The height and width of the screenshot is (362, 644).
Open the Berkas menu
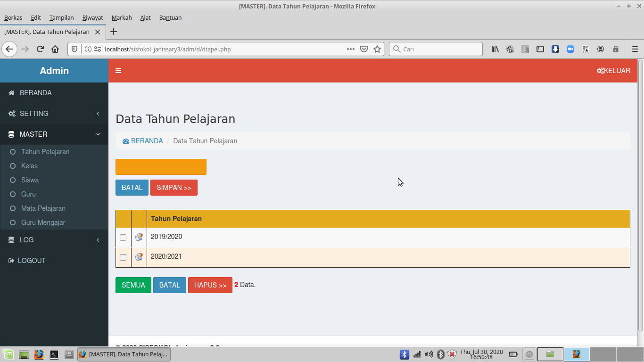pos(13,17)
